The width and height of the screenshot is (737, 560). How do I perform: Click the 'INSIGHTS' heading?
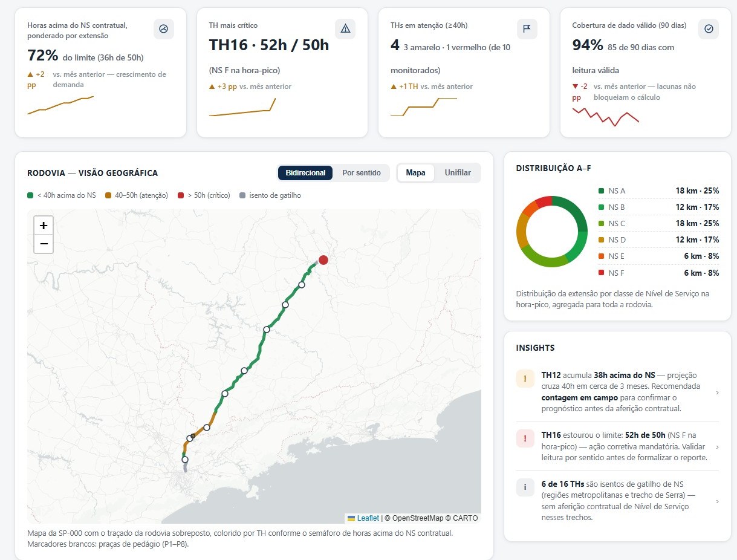535,348
